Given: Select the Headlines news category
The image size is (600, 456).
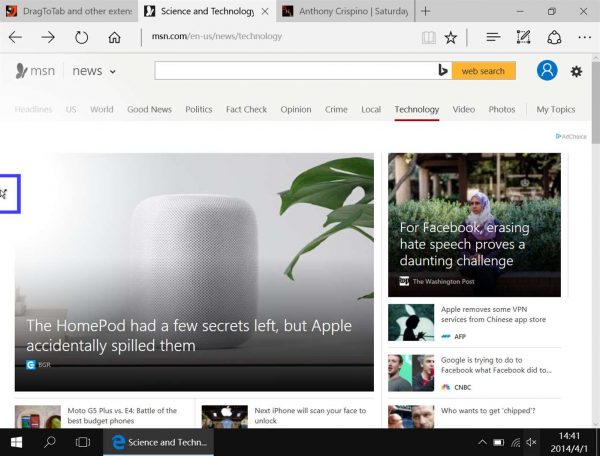Looking at the screenshot, I should pos(33,109).
